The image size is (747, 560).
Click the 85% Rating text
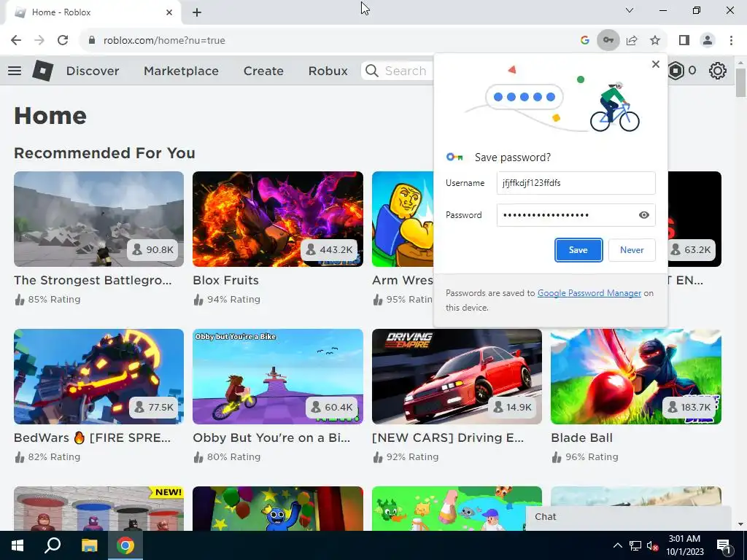coord(54,300)
